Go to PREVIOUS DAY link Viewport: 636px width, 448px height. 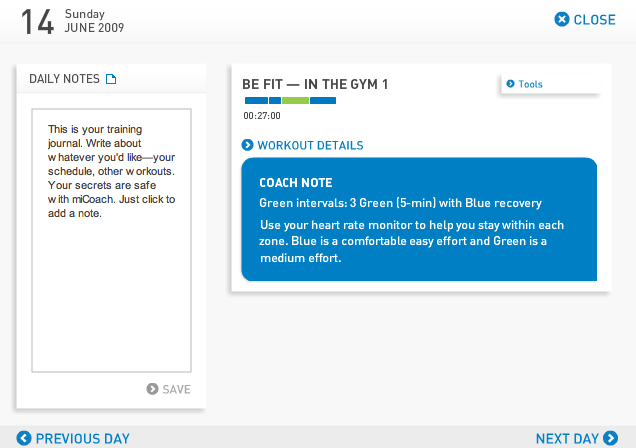pos(82,438)
